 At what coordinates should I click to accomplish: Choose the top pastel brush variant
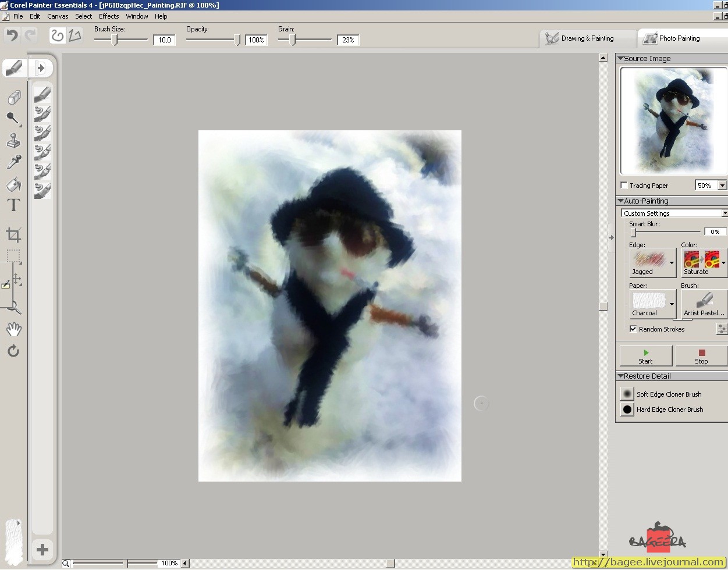point(42,94)
